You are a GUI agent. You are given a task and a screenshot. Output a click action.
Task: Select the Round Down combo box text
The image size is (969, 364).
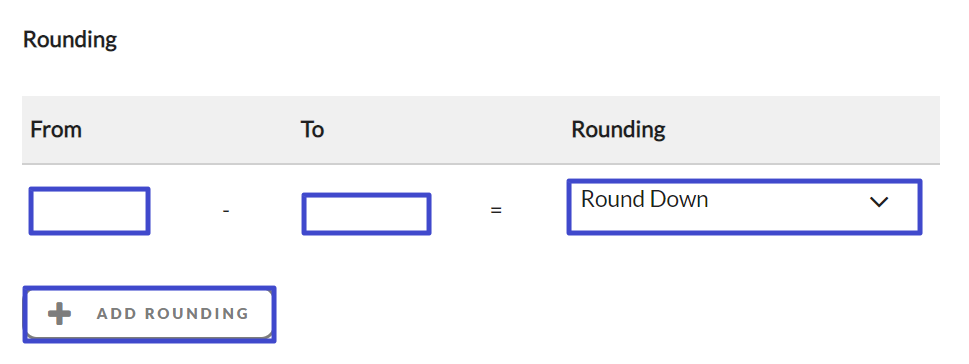click(645, 200)
